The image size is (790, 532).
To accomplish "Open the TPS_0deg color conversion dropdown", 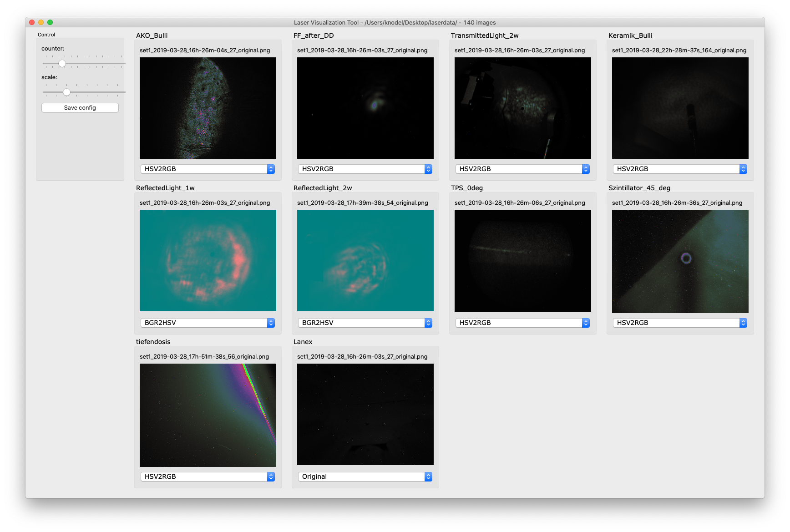I will click(x=522, y=323).
